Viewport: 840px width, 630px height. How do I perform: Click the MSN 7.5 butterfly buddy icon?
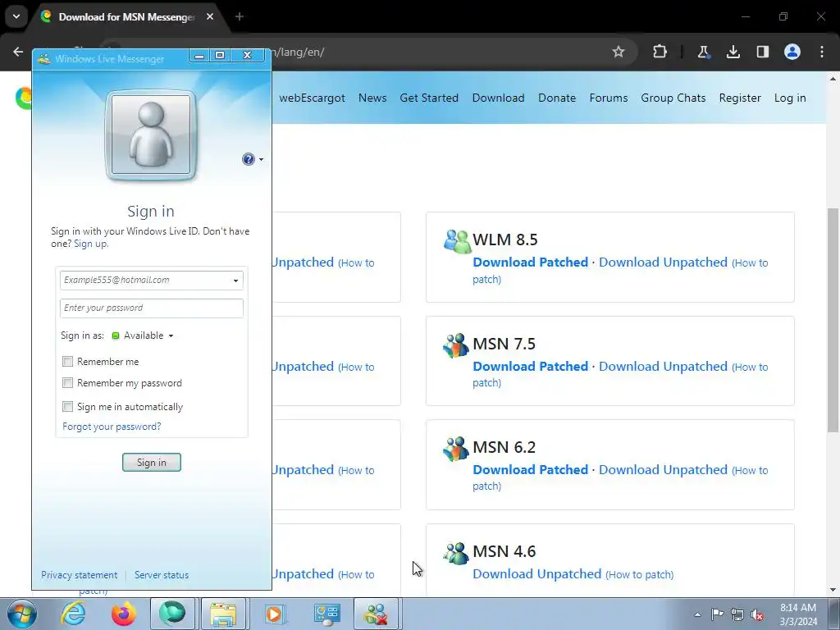tap(456, 345)
